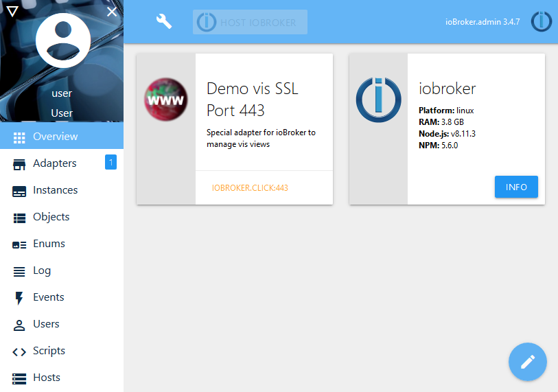Click the user avatar picture
Image resolution: width=558 pixels, height=392 pixels.
[x=63, y=41]
